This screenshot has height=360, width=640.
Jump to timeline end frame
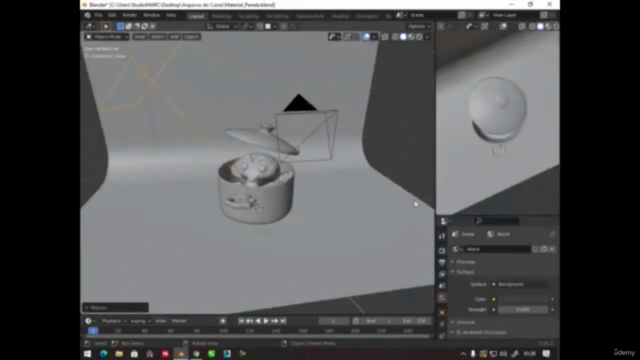[x=283, y=321]
